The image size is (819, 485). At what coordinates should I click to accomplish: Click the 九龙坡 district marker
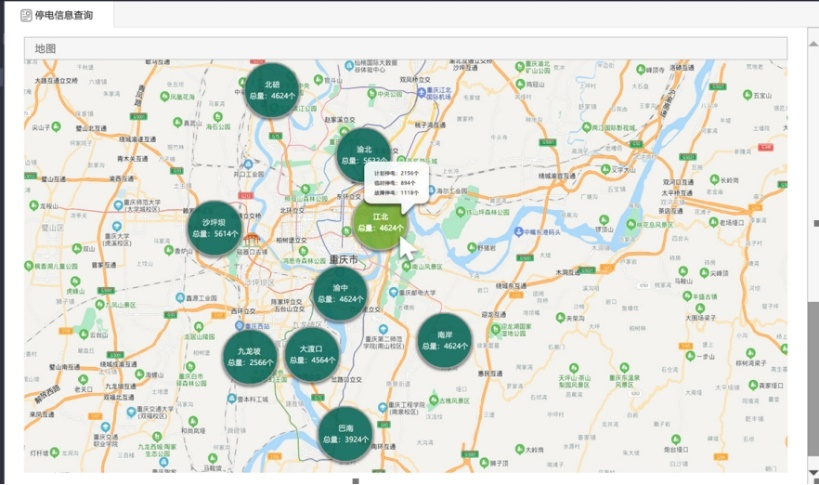pos(249,358)
